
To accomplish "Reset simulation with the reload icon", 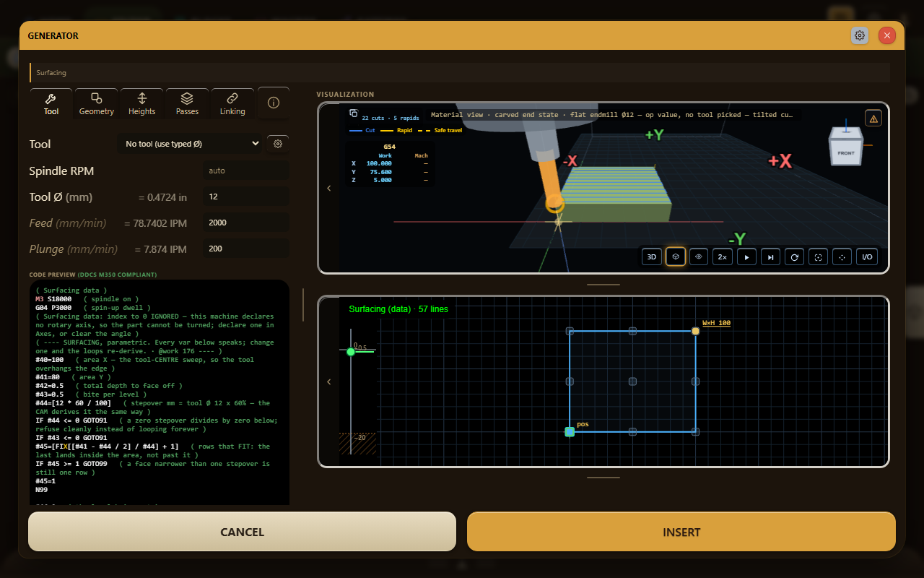I will (794, 256).
